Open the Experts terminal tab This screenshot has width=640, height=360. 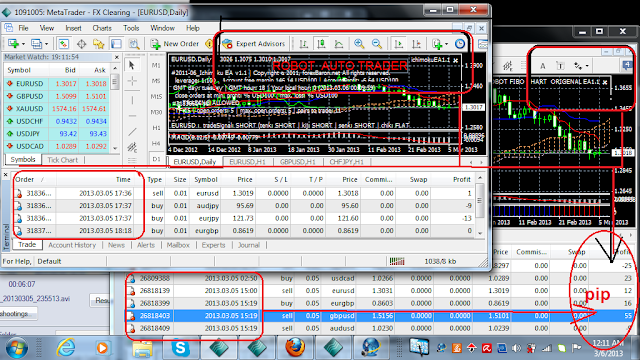click(x=213, y=245)
